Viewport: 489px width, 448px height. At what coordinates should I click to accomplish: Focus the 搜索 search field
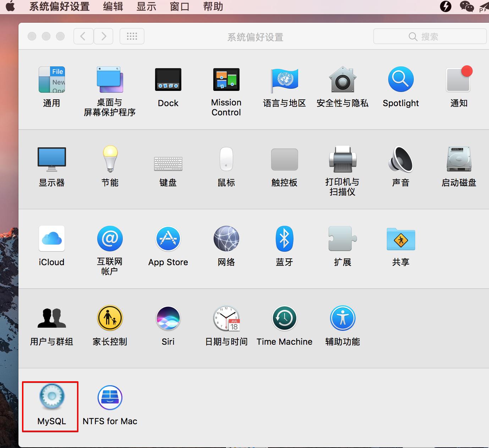pos(430,37)
